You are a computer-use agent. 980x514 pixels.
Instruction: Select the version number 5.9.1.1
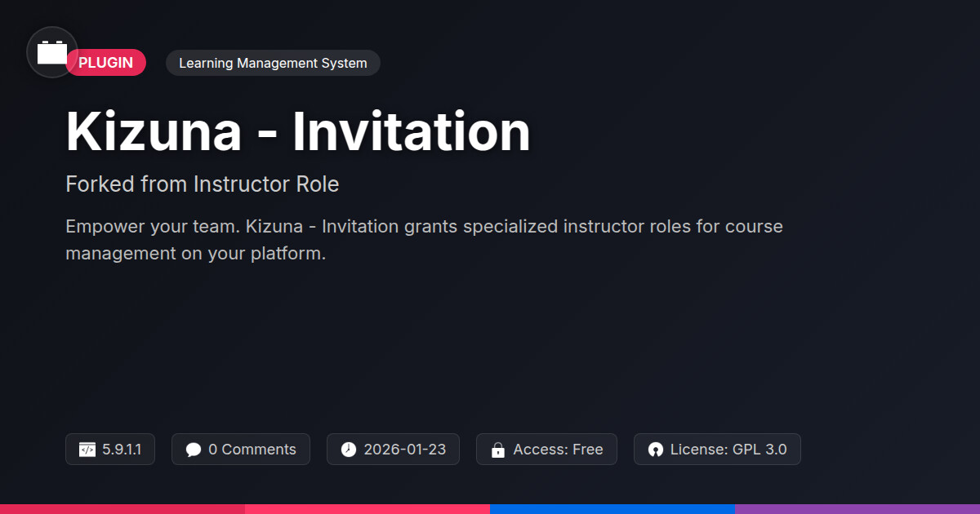click(122, 450)
